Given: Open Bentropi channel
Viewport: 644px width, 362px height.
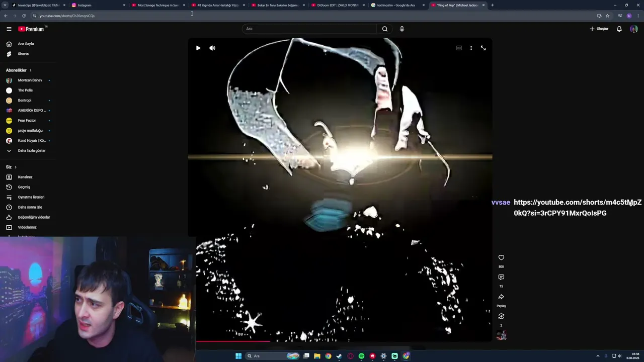Looking at the screenshot, I should click(28, 101).
